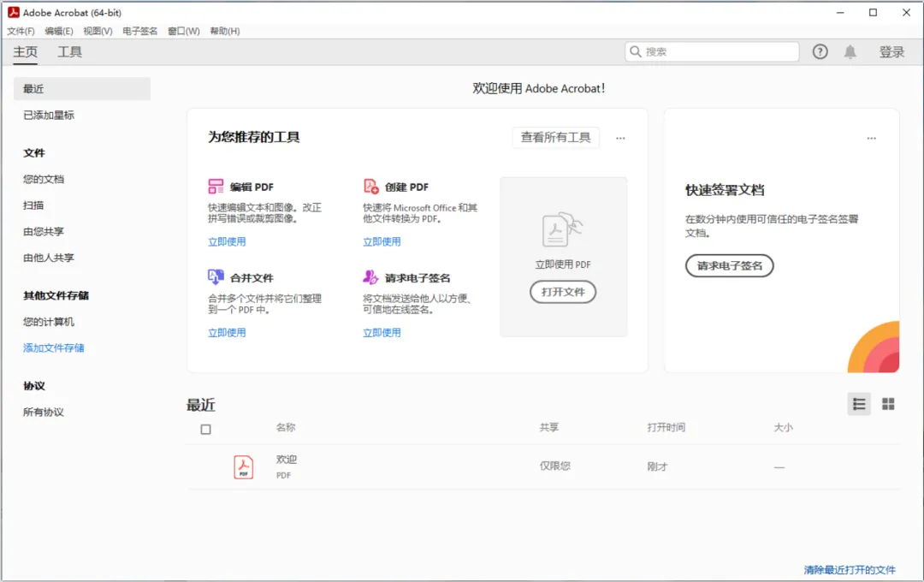Open the Help question mark icon
This screenshot has height=582, width=924.
pyautogui.click(x=820, y=52)
